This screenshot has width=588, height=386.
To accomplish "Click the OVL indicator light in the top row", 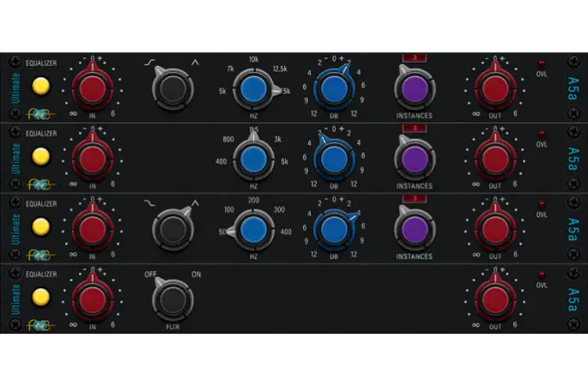I will click(542, 63).
